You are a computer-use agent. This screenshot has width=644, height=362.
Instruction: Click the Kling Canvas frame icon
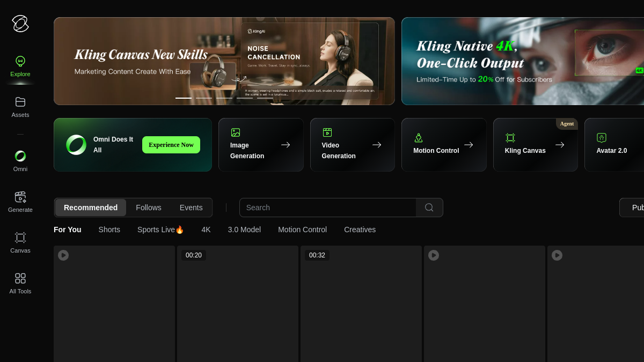[x=510, y=138]
